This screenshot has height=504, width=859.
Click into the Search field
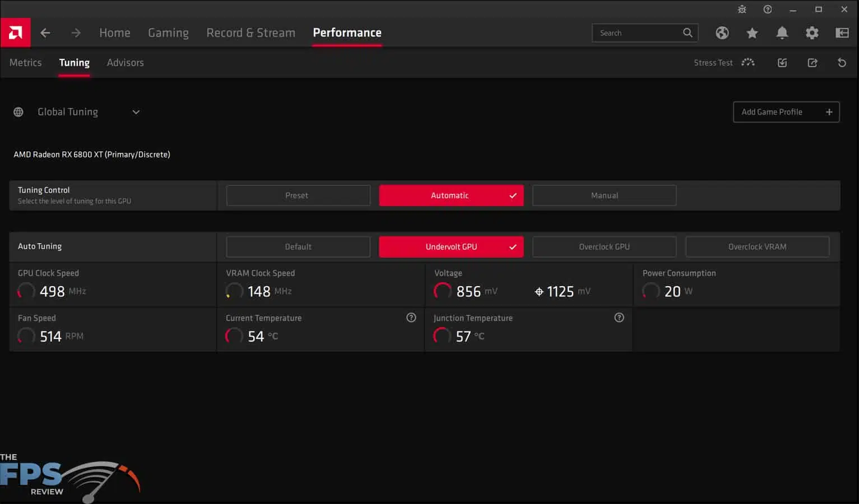(x=639, y=32)
